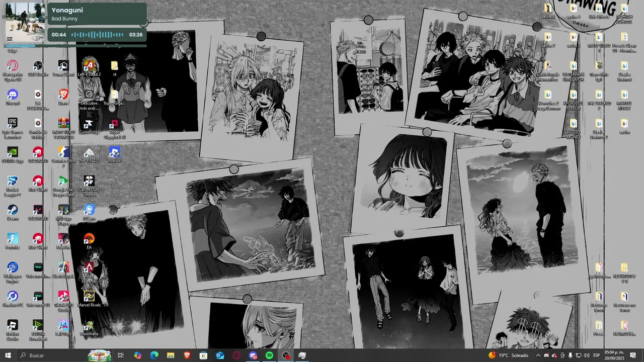Select the Rocket League icon
Viewport: 644px width, 362px height.
pos(13,187)
